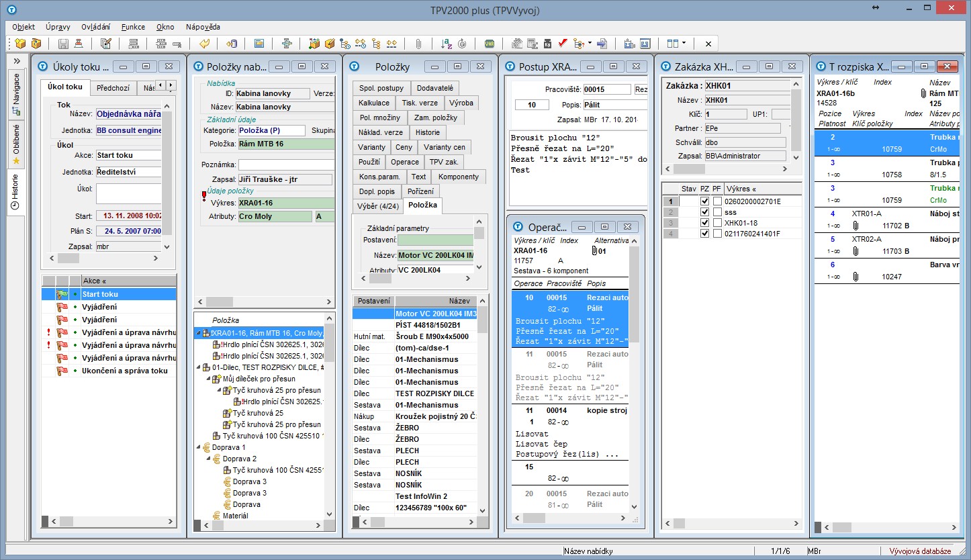Click the grayed-out save diskette icon
The height and width of the screenshot is (560, 971).
[x=63, y=44]
